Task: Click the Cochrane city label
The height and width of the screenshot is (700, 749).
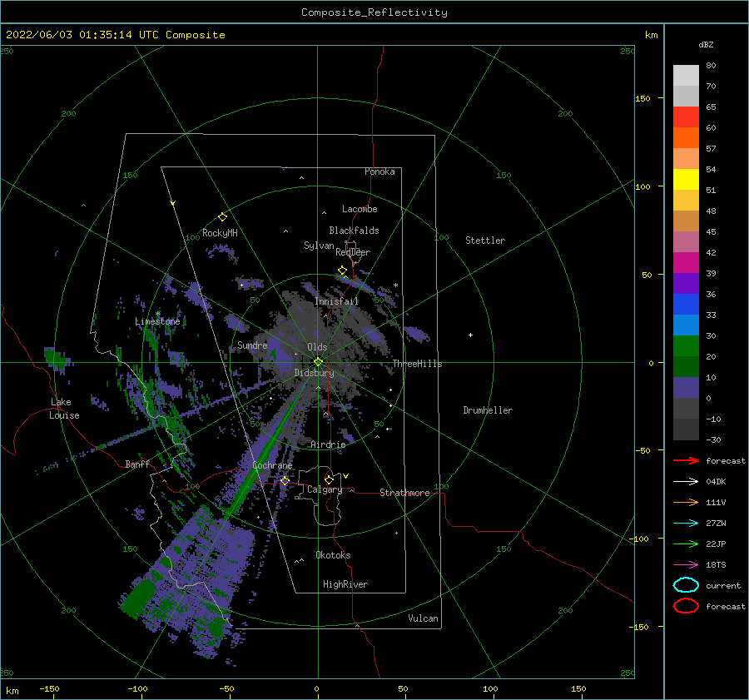Action: (272, 465)
